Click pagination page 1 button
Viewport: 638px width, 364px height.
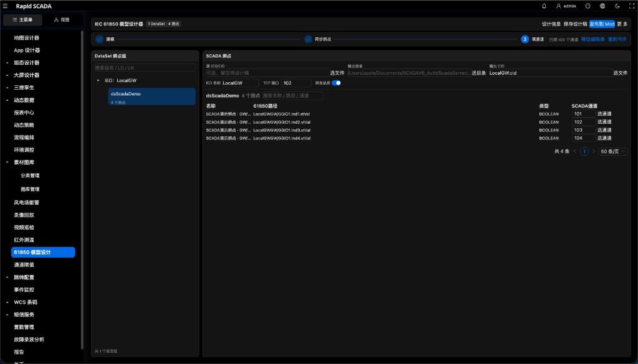coord(584,152)
